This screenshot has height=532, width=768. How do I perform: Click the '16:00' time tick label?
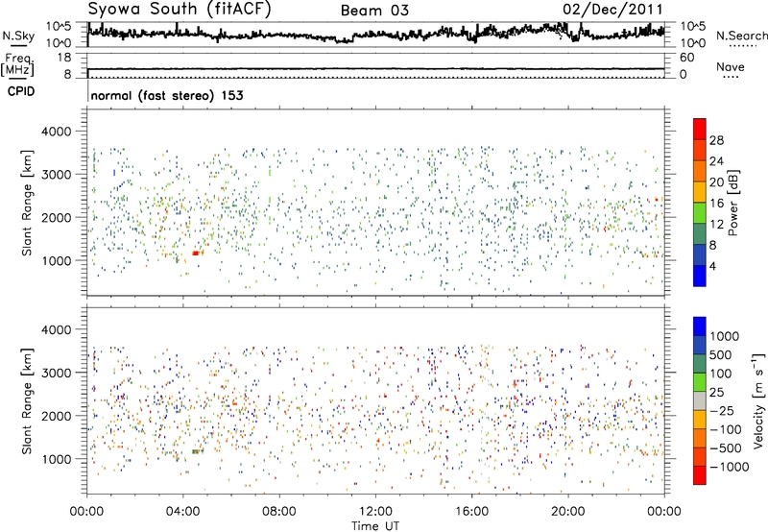pyautogui.click(x=471, y=512)
